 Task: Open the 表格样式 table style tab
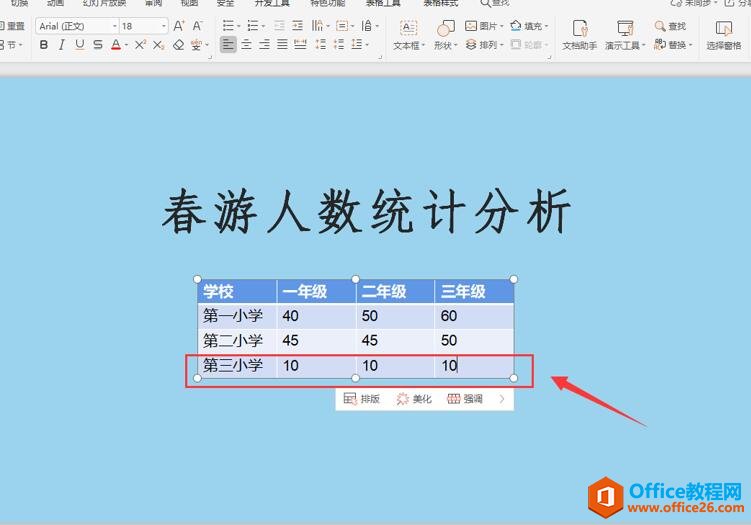(443, 4)
